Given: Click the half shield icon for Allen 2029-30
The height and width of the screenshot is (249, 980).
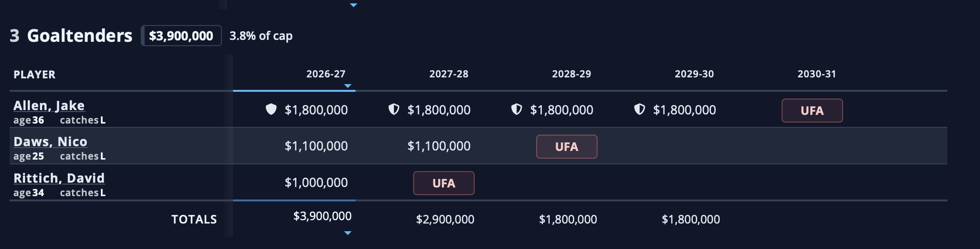Looking at the screenshot, I should click(639, 110).
